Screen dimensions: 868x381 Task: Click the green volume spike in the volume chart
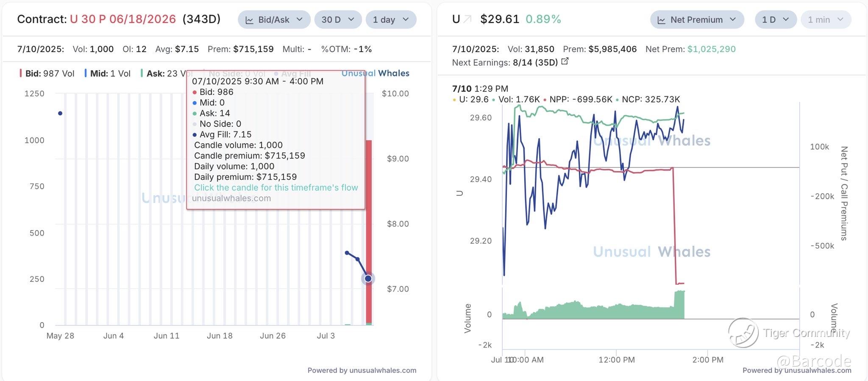[x=679, y=304]
